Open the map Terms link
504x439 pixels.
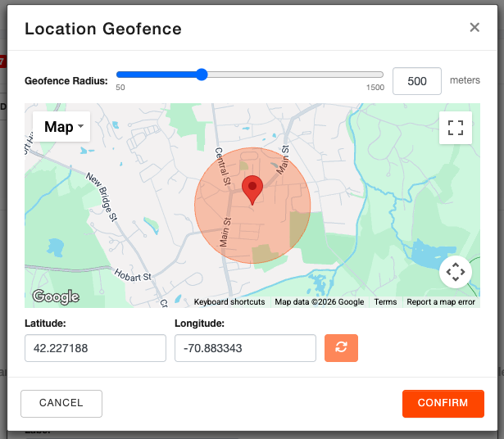[385, 302]
